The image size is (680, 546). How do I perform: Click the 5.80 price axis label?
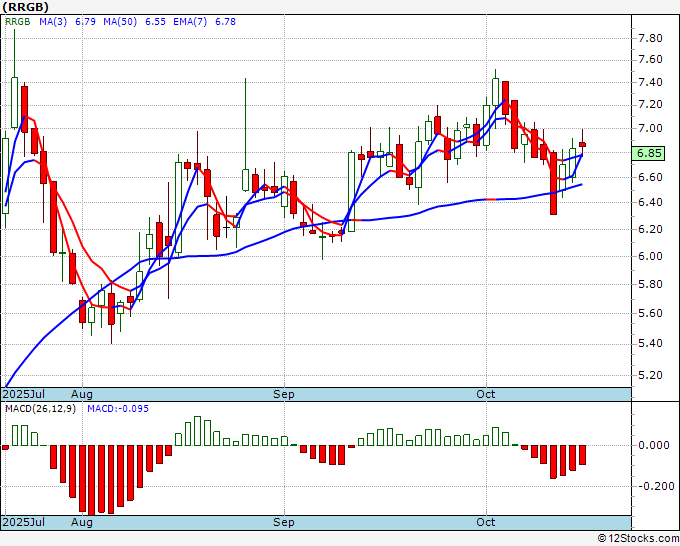pyautogui.click(x=651, y=284)
